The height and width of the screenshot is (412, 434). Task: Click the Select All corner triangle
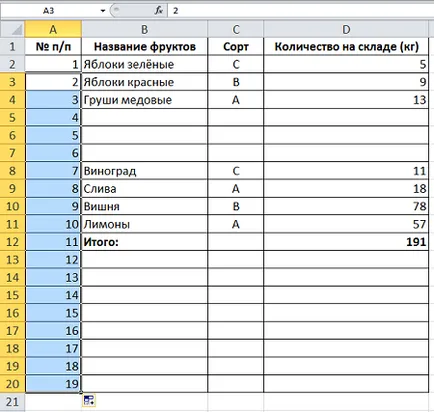[x=12, y=30]
